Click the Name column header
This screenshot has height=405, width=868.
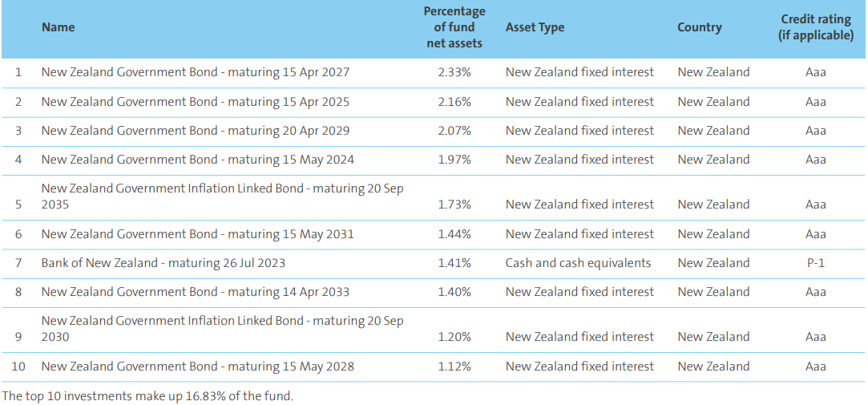pyautogui.click(x=58, y=27)
